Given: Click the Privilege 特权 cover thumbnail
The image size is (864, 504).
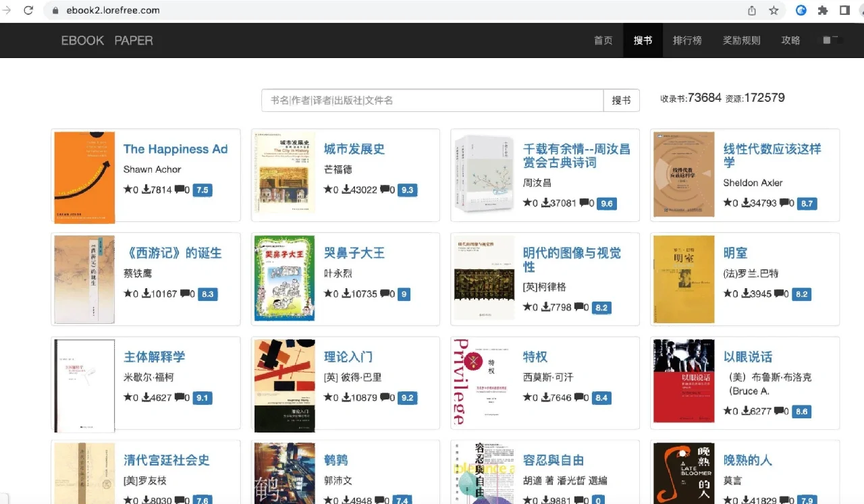Looking at the screenshot, I should [x=484, y=383].
